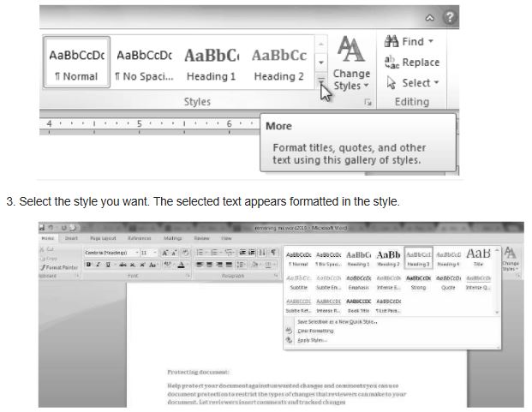Click Apply Styles in gallery menu

coord(312,340)
